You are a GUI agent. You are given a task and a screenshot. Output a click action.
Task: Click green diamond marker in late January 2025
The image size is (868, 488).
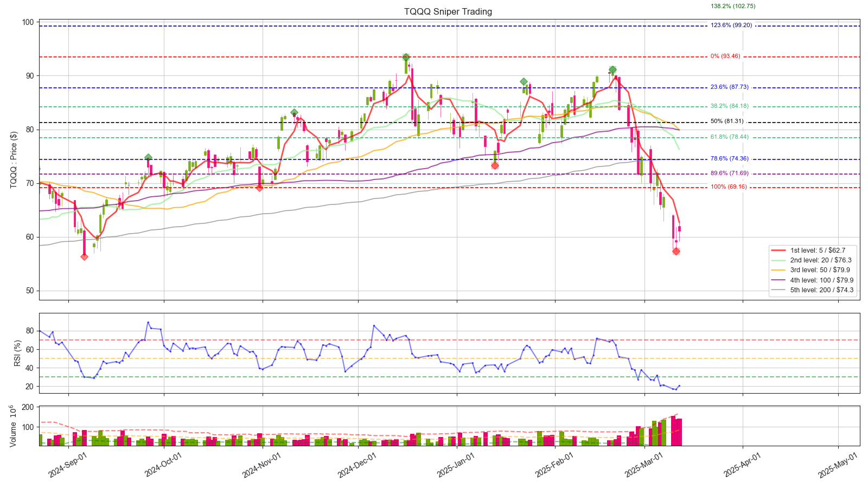coord(524,82)
